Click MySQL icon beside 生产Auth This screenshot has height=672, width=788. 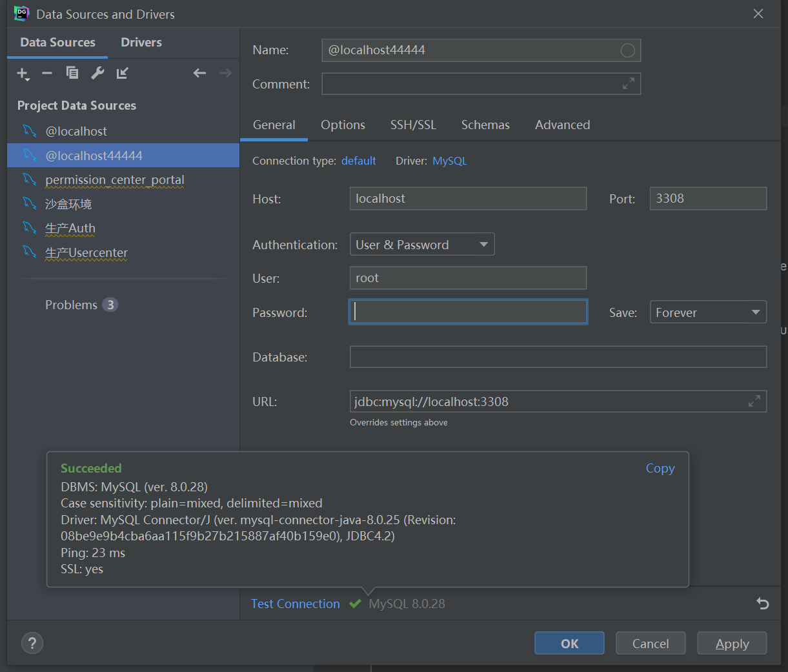pos(30,228)
